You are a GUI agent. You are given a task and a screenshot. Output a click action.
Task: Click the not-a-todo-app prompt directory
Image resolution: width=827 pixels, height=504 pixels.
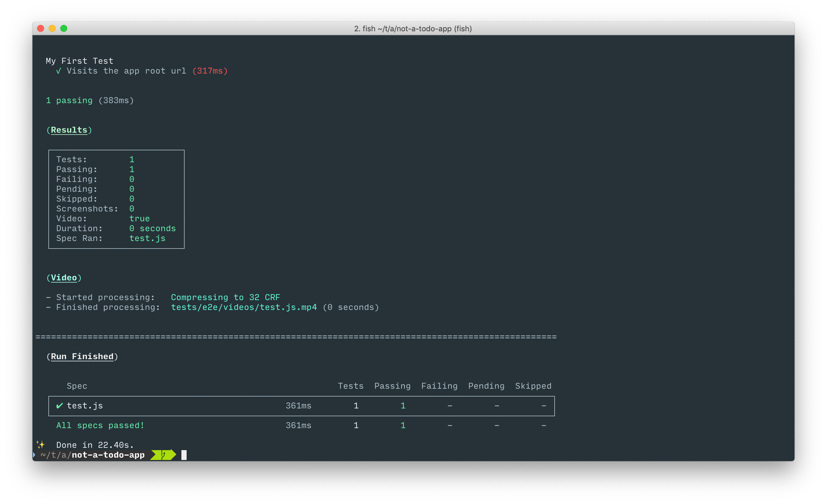tap(108, 455)
